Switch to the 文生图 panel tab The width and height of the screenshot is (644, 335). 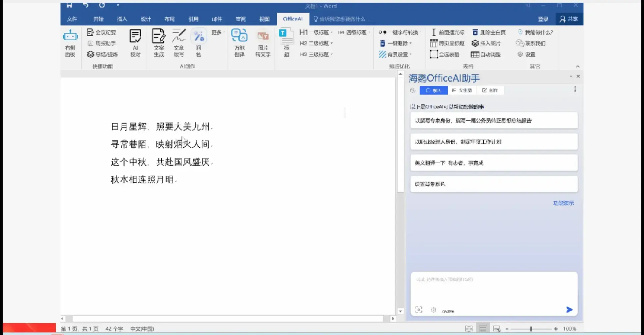462,90
